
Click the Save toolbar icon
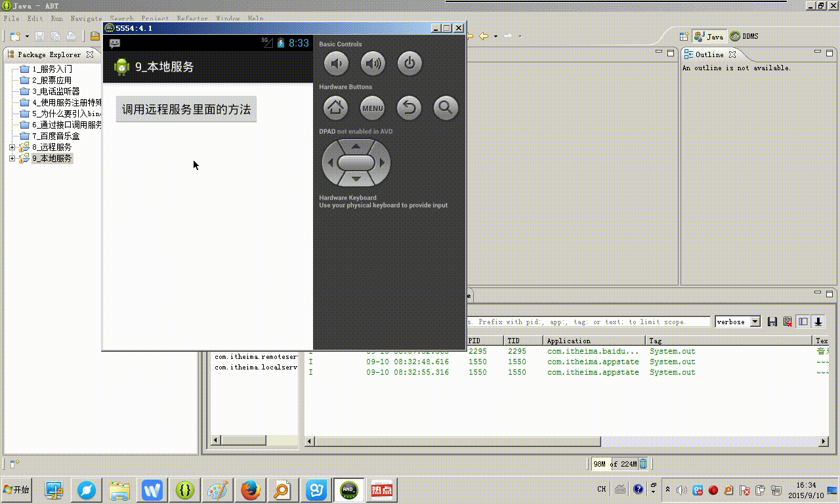(x=40, y=36)
